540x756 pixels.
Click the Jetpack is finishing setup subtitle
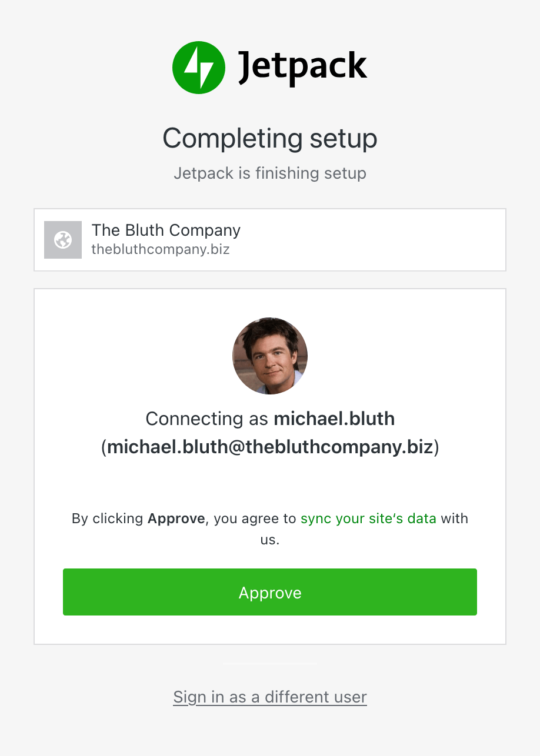269,173
